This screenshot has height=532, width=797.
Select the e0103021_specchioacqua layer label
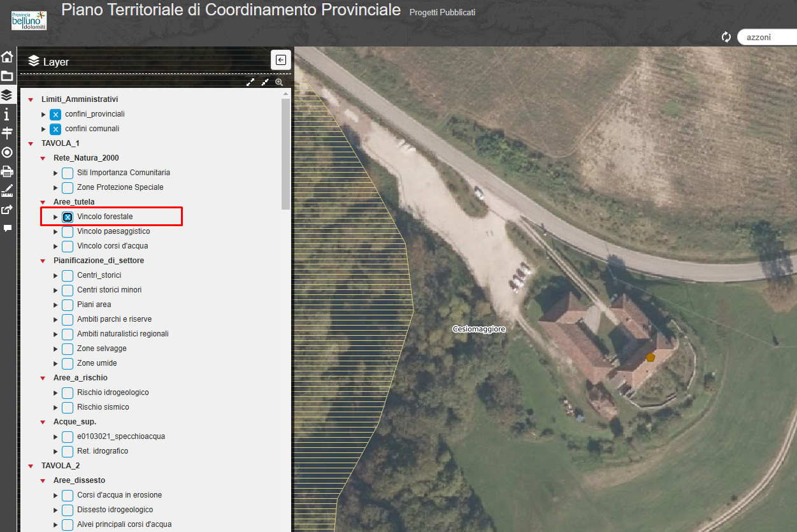(x=121, y=436)
